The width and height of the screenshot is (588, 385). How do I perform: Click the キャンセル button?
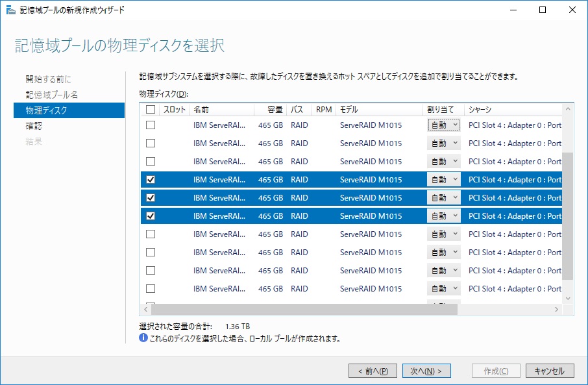click(550, 371)
